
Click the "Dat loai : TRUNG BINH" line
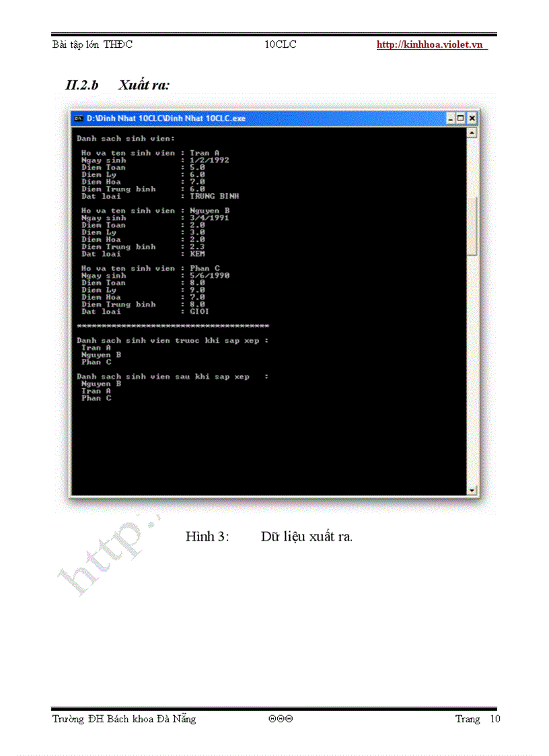tap(159, 197)
